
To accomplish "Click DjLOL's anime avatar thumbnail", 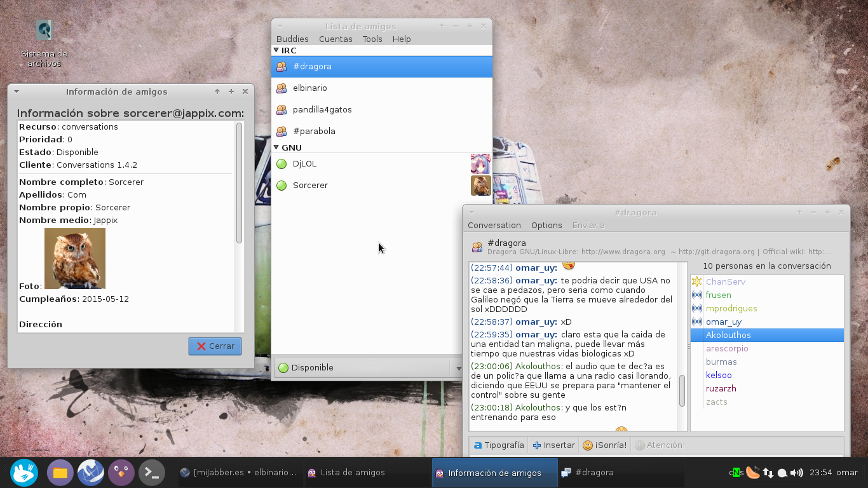I will click(480, 163).
